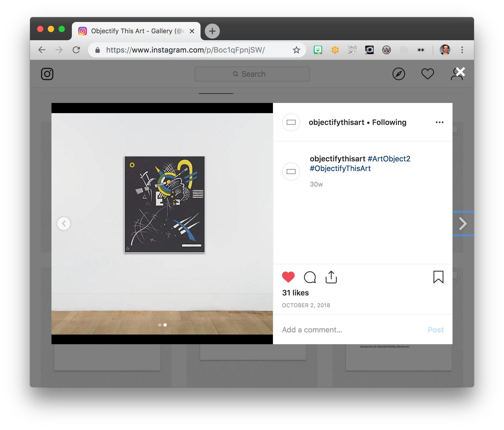The height and width of the screenshot is (430, 504).
Task: Open the three-dot post options menu
Action: point(439,122)
